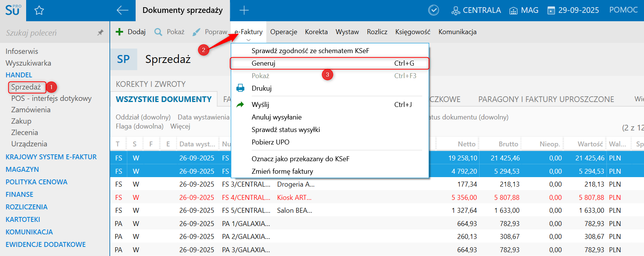Expand the Więcej filters option
The height and width of the screenshot is (256, 644).
[x=180, y=126]
